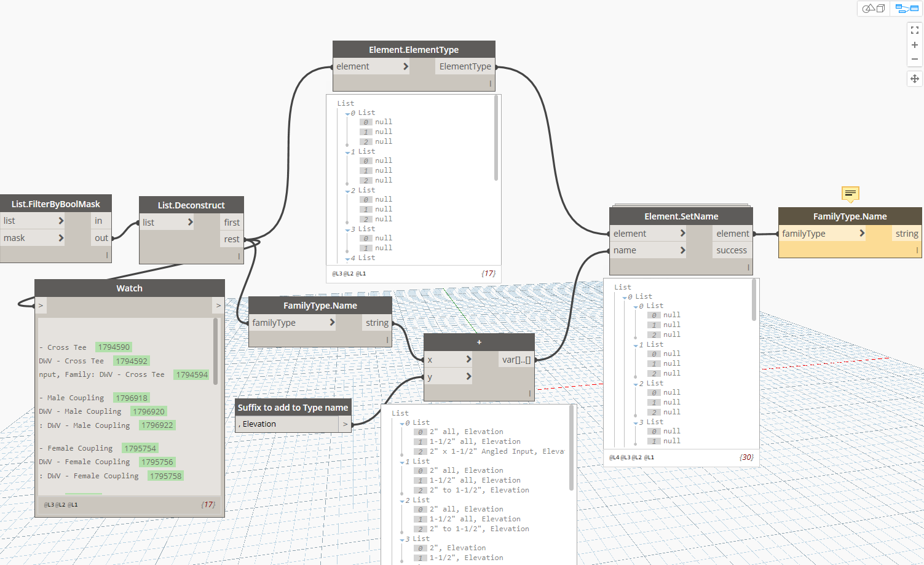Select element ID 1794590 in Watch node

114,347
